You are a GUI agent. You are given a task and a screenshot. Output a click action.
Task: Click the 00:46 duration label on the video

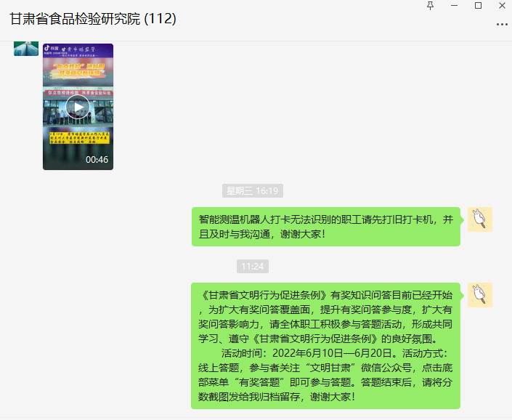point(97,159)
